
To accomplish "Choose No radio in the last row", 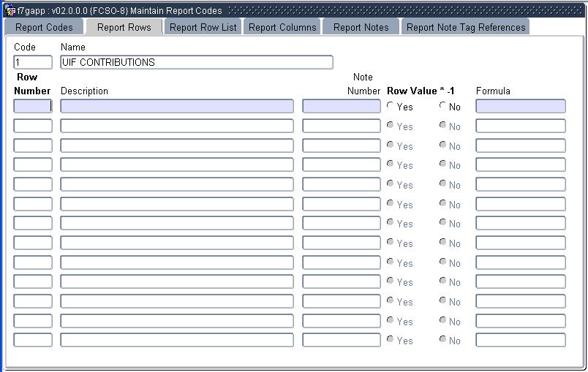I will point(443,340).
